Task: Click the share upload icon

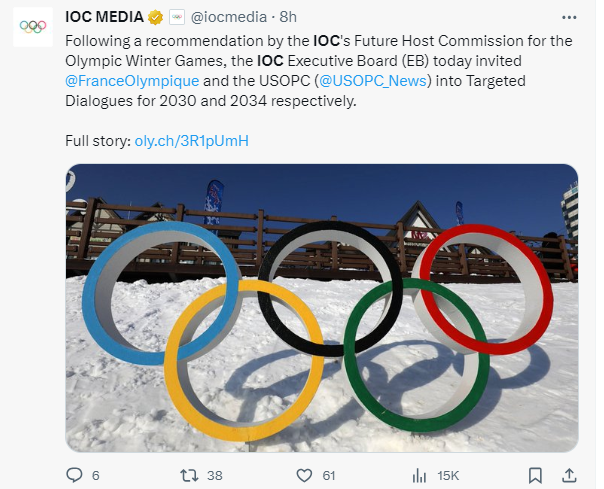Action: click(x=569, y=475)
